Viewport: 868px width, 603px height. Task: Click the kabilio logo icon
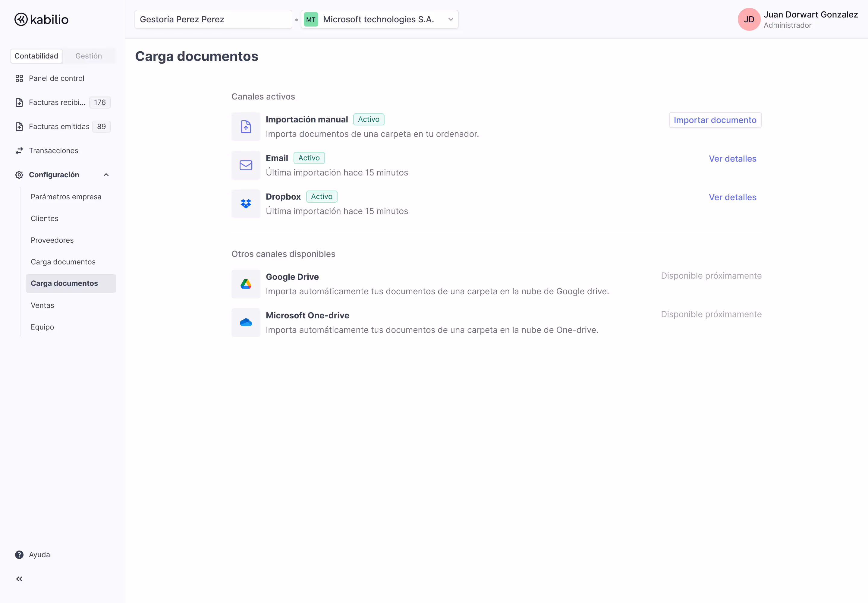pos(21,19)
